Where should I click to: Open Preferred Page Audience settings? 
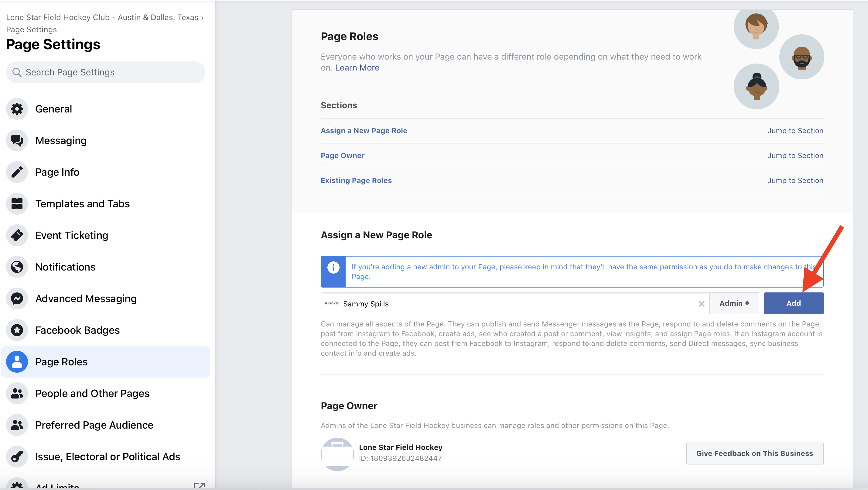94,425
